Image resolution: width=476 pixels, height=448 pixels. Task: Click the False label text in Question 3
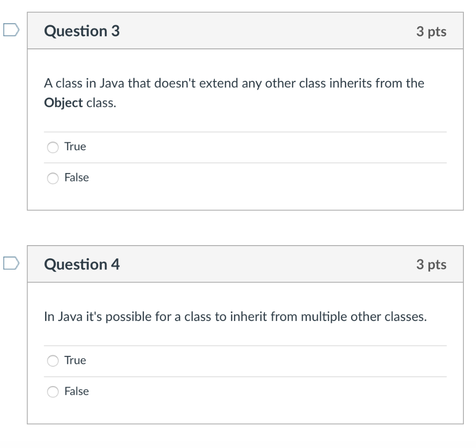pyautogui.click(x=77, y=178)
